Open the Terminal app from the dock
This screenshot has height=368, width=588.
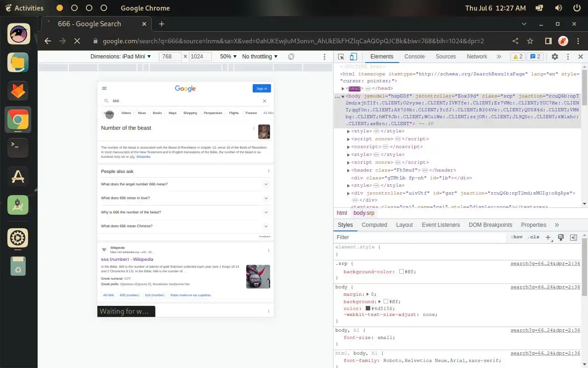pos(18,147)
